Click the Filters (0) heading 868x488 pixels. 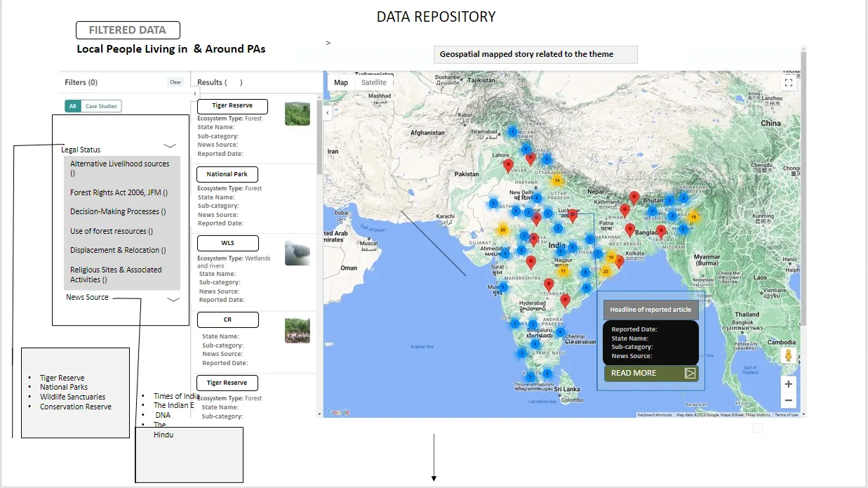(81, 82)
